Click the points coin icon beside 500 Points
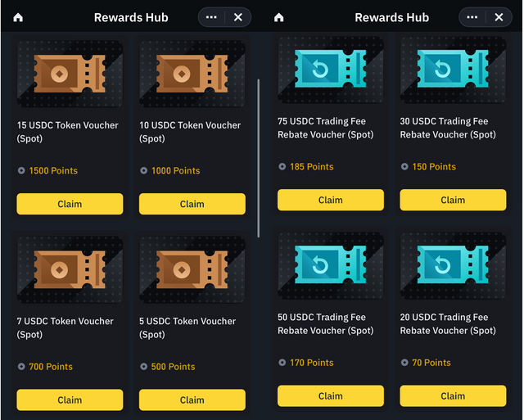The image size is (524, 420). click(x=144, y=367)
